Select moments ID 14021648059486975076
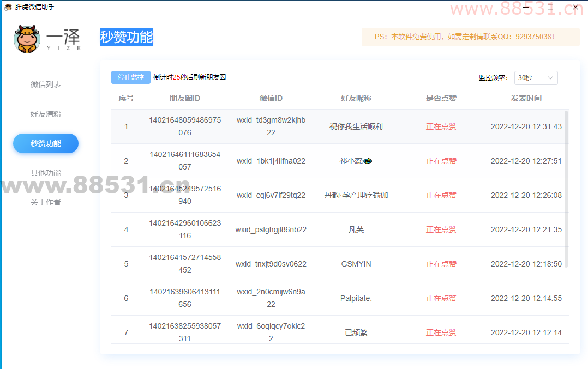Viewport: 588px width, 369px height. tap(185, 126)
